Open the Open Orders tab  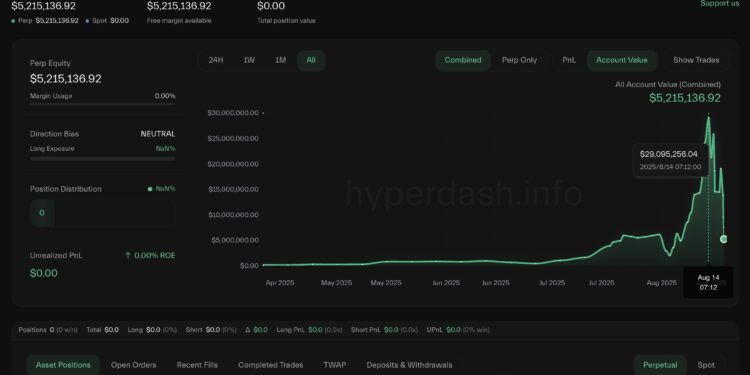(133, 365)
